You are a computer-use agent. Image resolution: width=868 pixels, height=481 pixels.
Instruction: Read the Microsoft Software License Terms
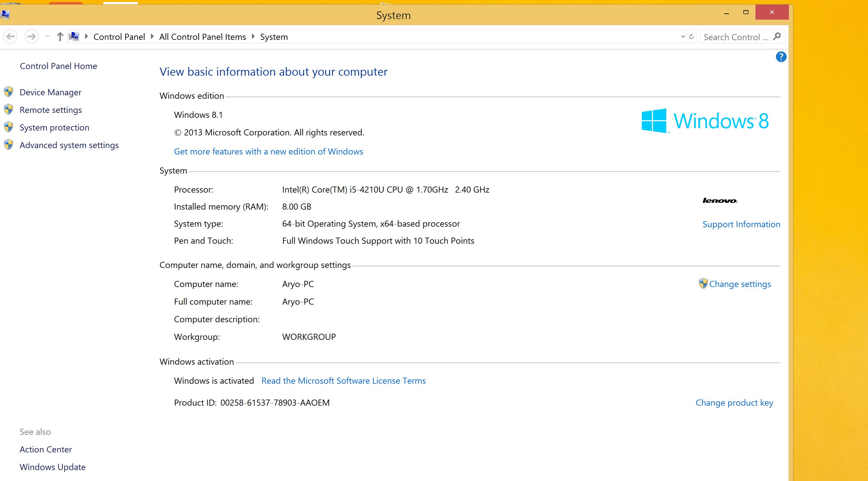[x=343, y=381]
